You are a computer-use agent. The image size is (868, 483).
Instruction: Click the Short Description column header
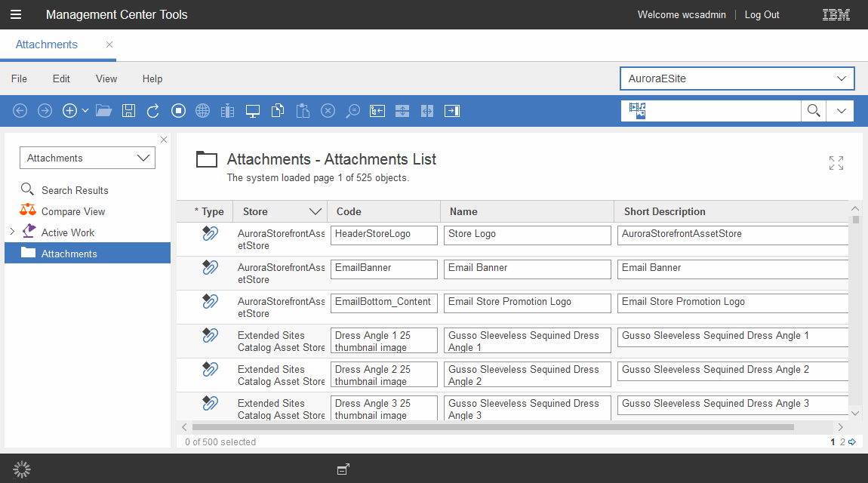click(x=731, y=211)
